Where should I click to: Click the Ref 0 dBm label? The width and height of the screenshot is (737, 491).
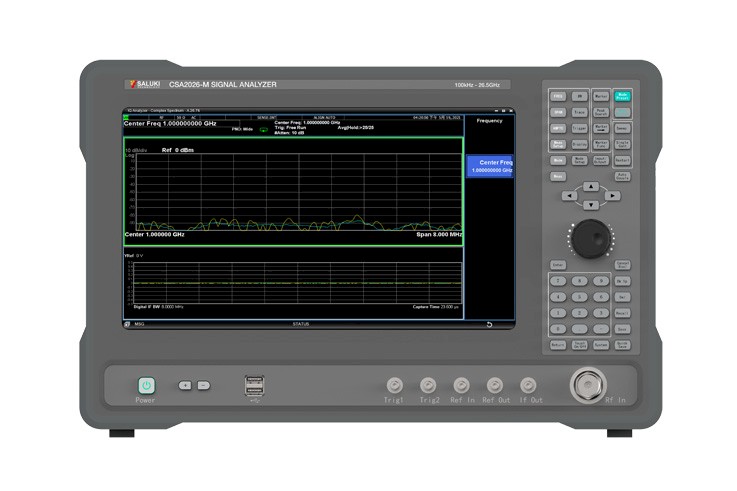pyautogui.click(x=178, y=150)
